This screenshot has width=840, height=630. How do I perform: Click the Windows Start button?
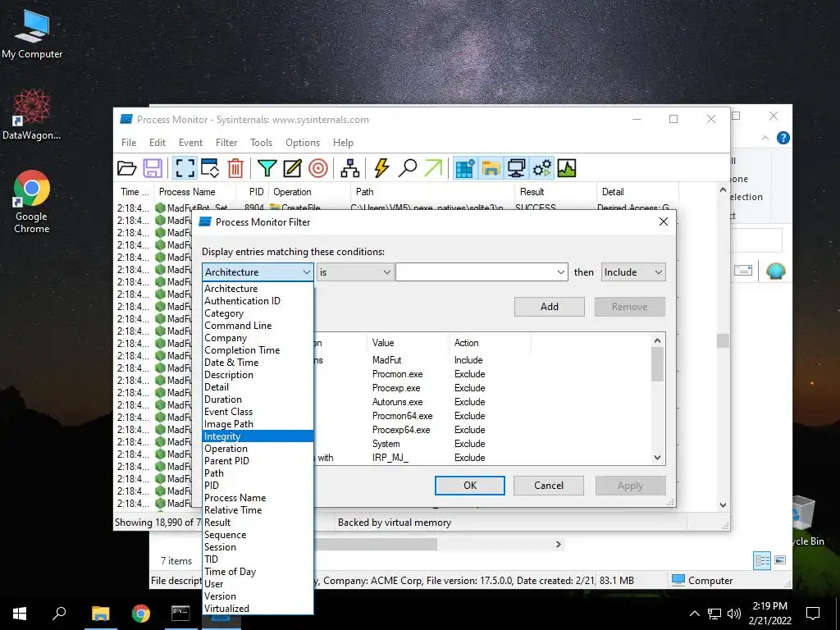(20, 614)
